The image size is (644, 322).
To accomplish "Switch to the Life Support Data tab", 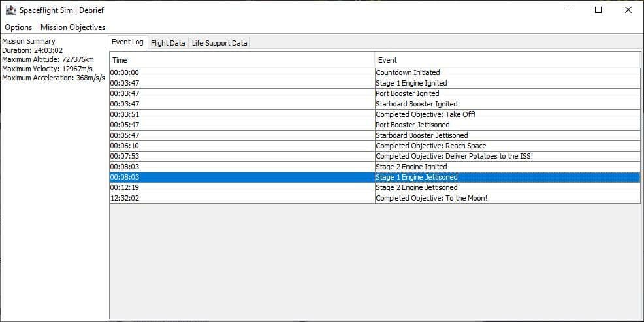I will tap(219, 42).
